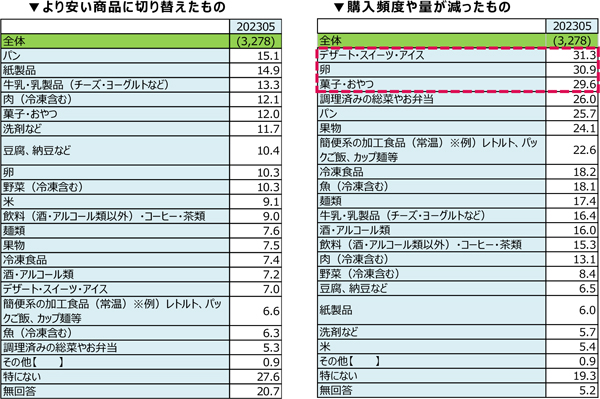This screenshot has height=399, width=600.
Task: Click '酒・アルコール類' label in left table
Action: (38, 274)
